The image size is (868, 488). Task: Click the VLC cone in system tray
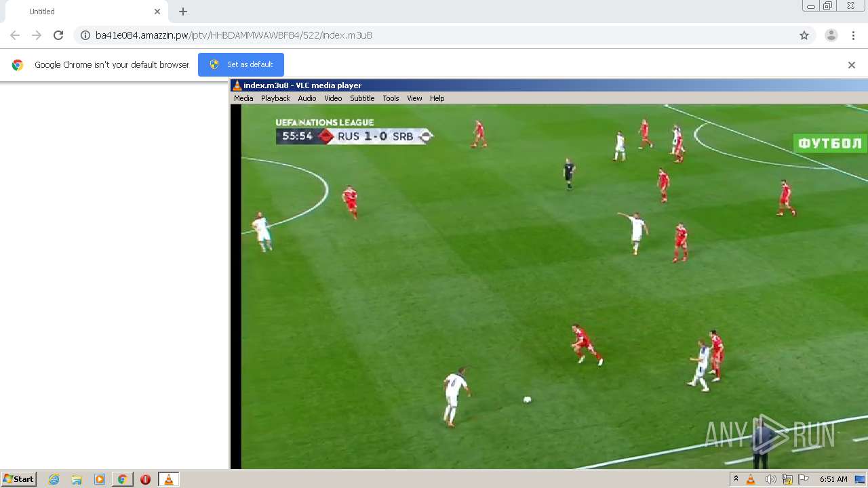[751, 479]
